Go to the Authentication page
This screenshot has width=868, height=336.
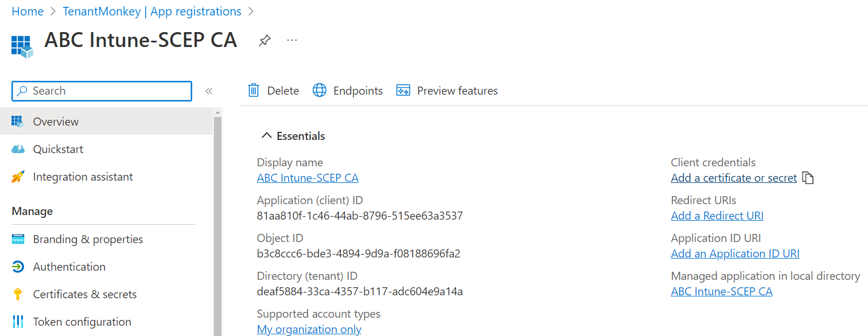click(69, 267)
